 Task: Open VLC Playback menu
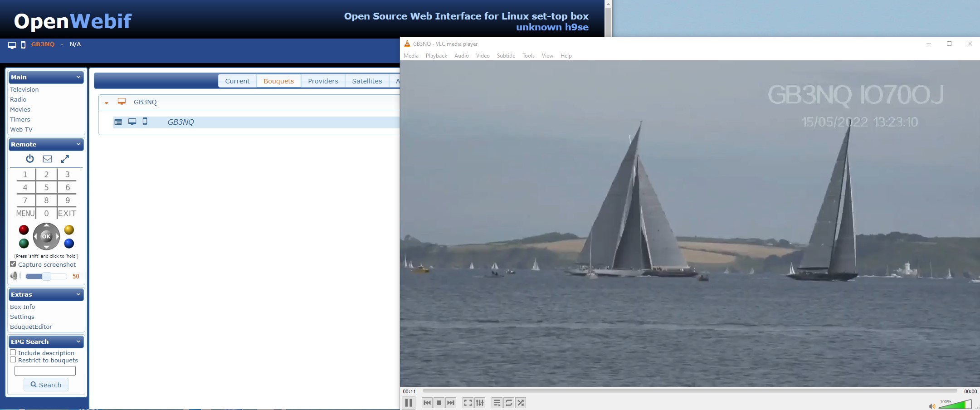pyautogui.click(x=436, y=56)
